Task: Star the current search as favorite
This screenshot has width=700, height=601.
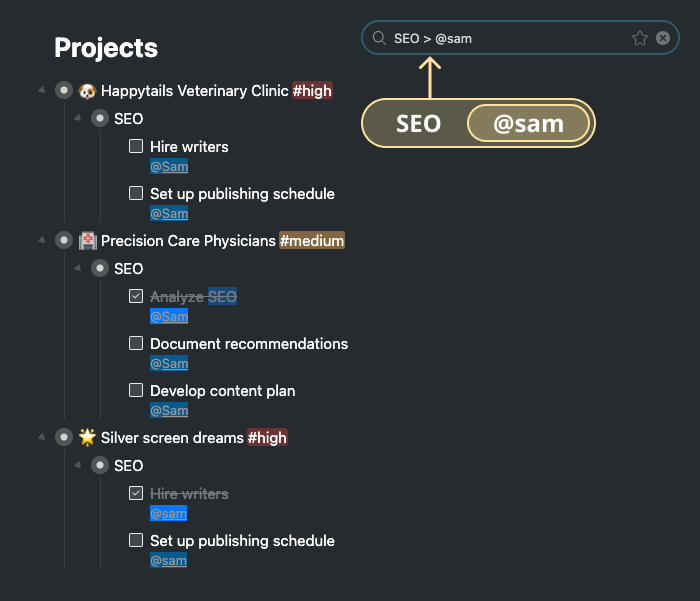Action: (x=640, y=38)
